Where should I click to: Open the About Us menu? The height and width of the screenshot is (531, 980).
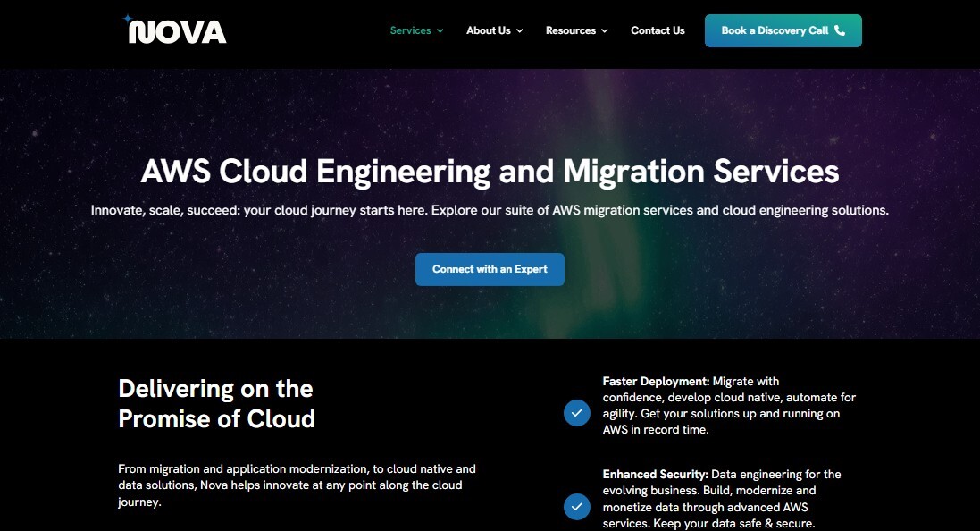(x=489, y=29)
